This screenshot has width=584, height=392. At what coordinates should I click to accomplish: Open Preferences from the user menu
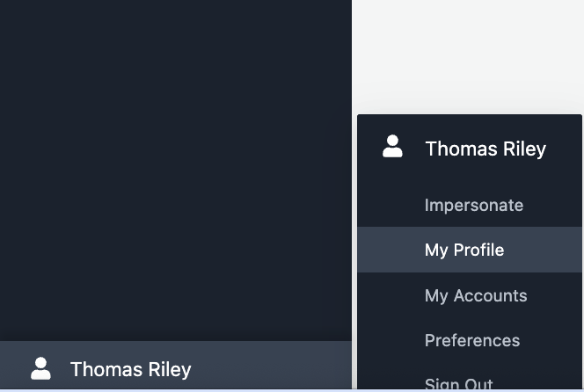click(471, 341)
